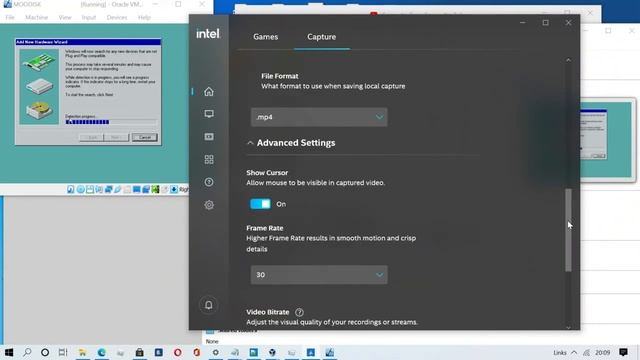640x360 pixels.
Task: Collapse the Advanced Settings section
Action: coord(291,143)
